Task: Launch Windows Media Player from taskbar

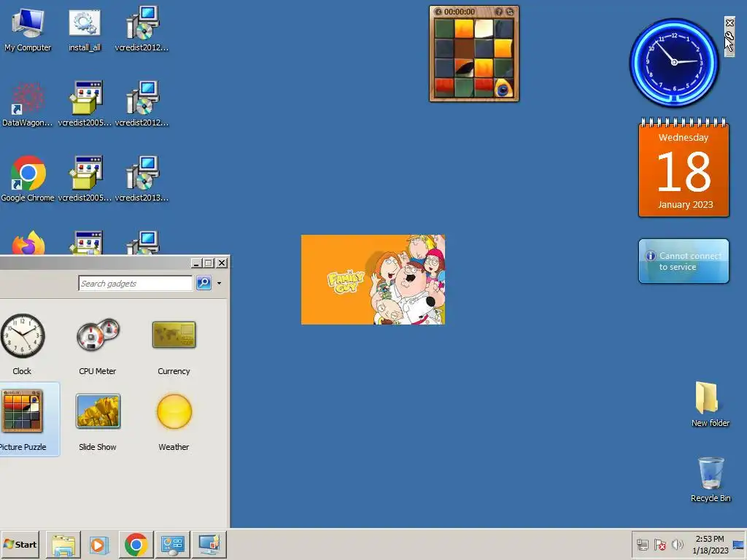Action: pyautogui.click(x=99, y=544)
